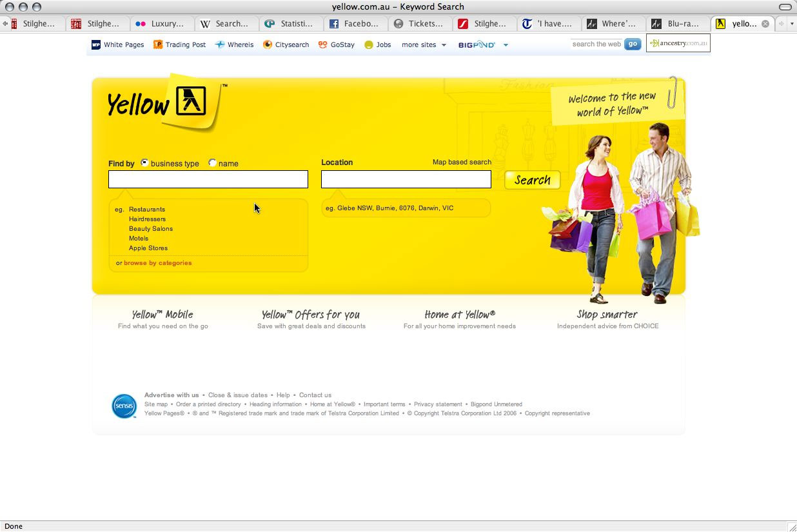Open the footer 'Help' link
The image size is (797, 532).
point(283,395)
